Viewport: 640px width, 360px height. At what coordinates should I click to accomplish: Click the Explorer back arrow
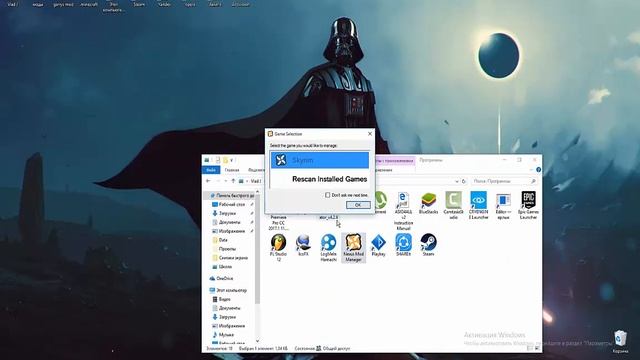209,181
